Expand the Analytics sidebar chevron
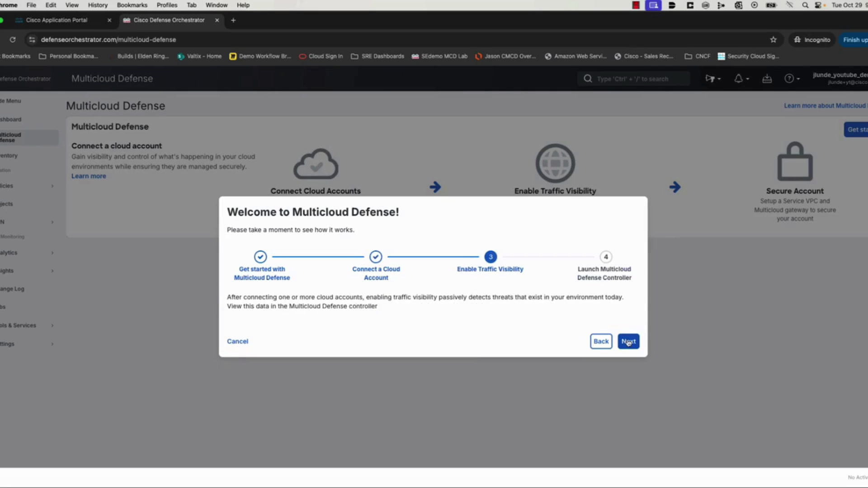The width and height of the screenshot is (868, 488). tap(52, 253)
